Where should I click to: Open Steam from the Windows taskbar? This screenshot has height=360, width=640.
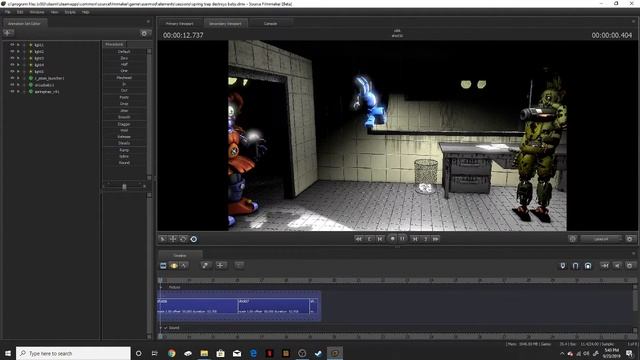click(x=318, y=353)
